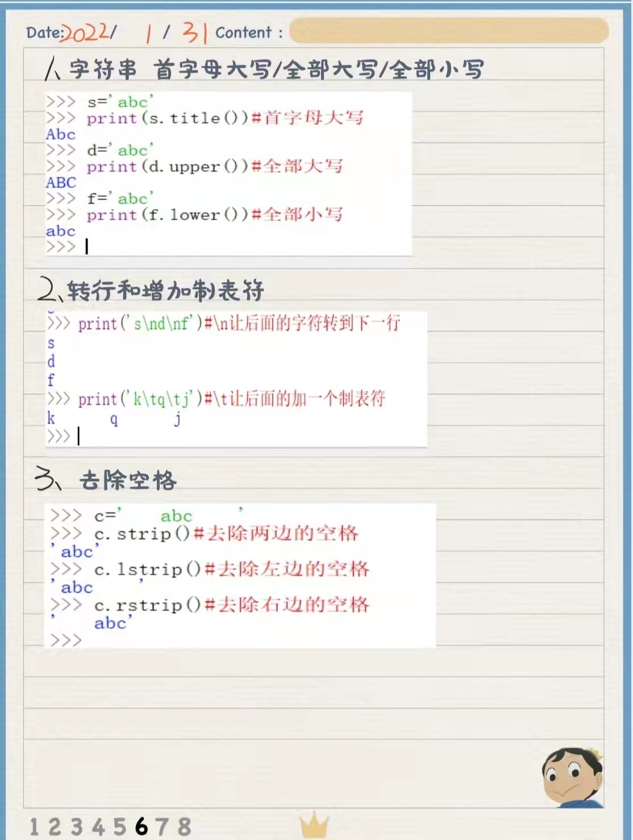Screen dimensions: 633x840
Task: Click the output letter 'q' in tab example
Action: click(x=114, y=420)
